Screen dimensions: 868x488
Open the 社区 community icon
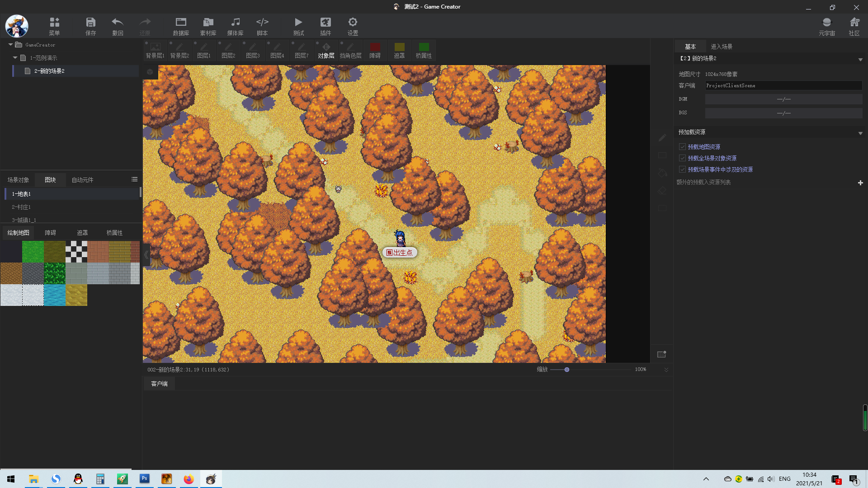854,26
